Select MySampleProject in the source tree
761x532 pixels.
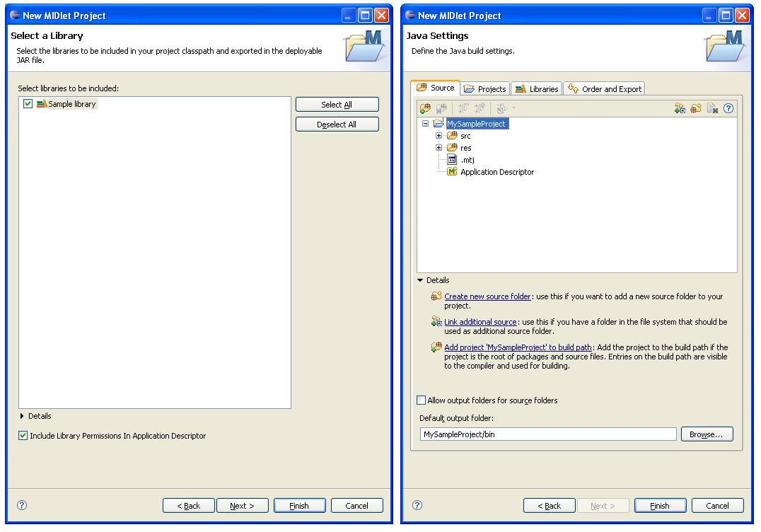coord(477,123)
